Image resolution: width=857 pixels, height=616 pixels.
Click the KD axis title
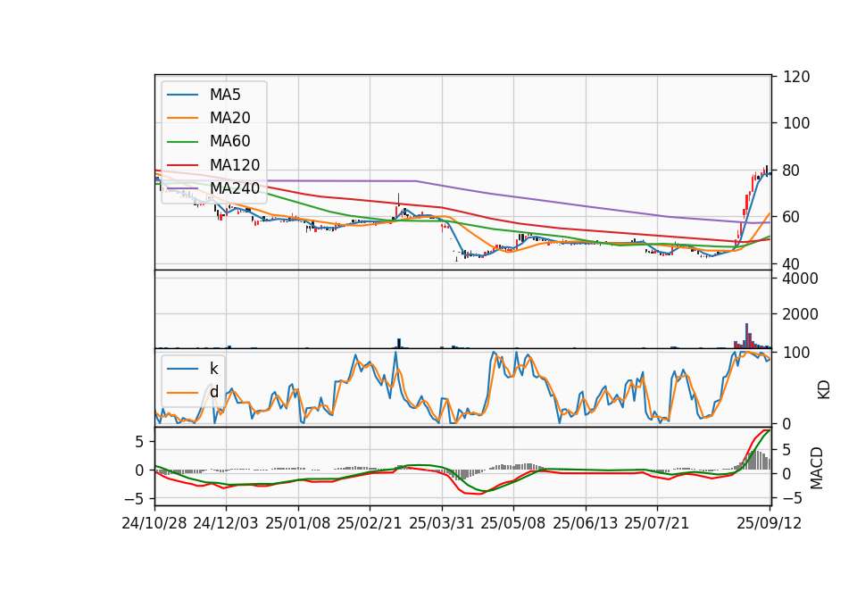click(824, 389)
